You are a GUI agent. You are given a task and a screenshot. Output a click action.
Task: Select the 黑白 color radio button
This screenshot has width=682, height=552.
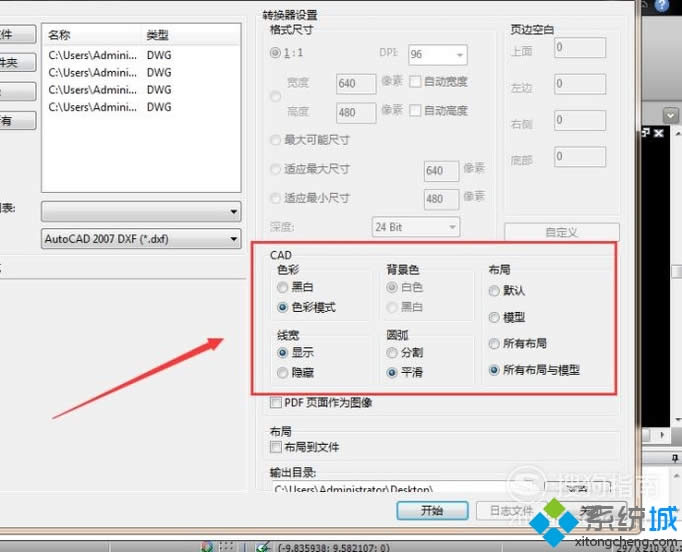(x=282, y=287)
